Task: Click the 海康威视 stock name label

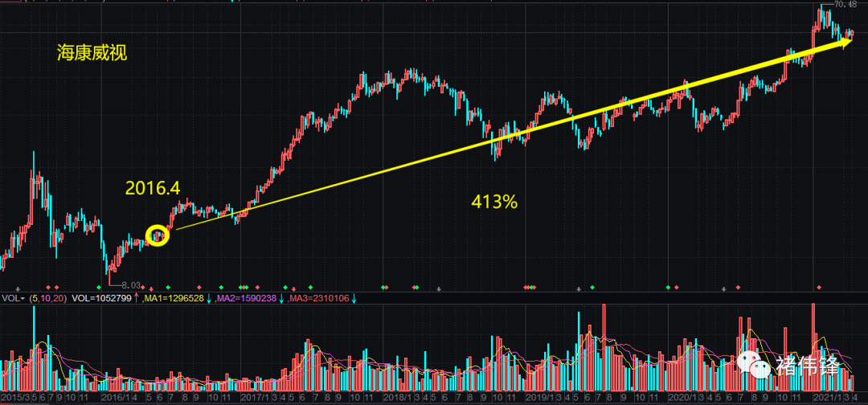Action: point(92,54)
